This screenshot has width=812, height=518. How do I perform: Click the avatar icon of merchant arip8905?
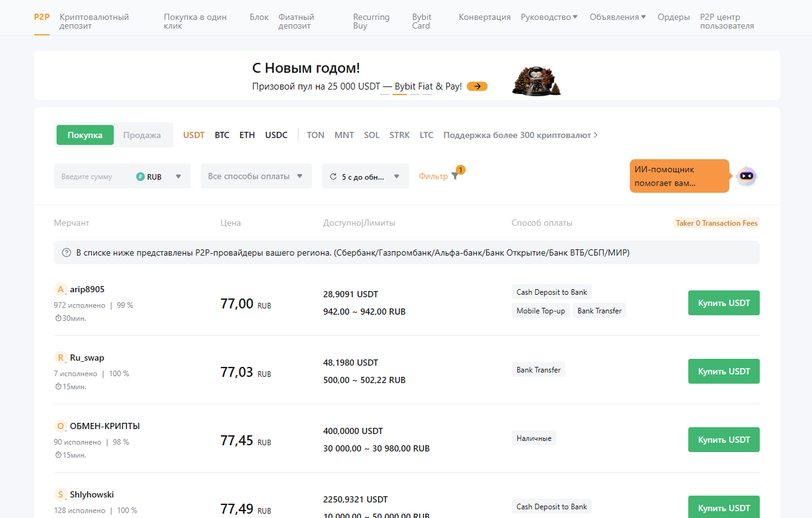tap(60, 289)
